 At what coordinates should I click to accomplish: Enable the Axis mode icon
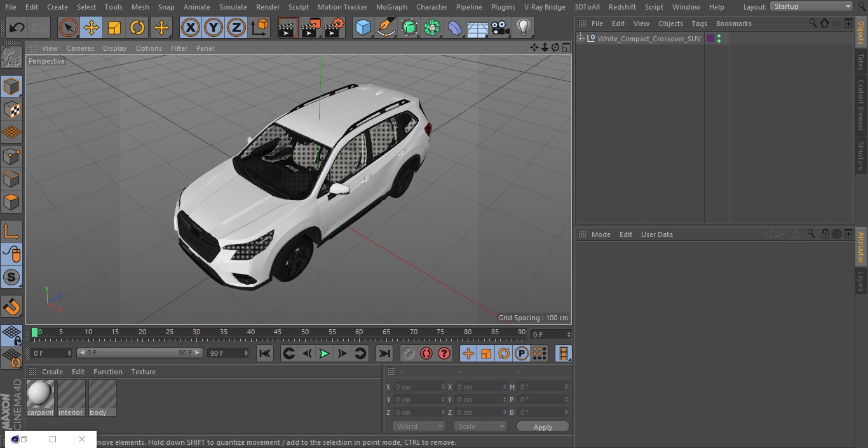[x=11, y=231]
